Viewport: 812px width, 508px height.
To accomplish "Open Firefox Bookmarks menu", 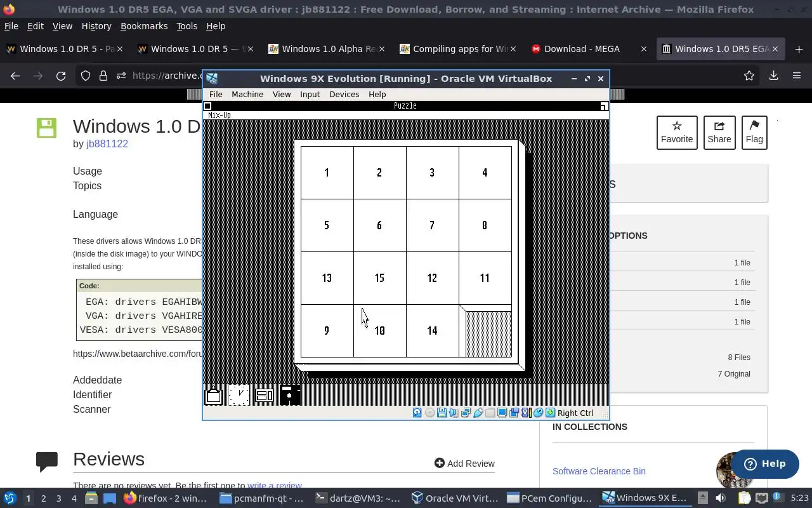I will click(144, 26).
